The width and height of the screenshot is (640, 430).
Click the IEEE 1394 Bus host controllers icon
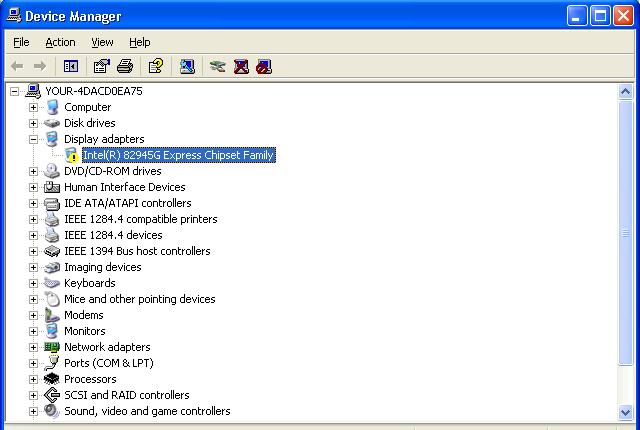(52, 251)
